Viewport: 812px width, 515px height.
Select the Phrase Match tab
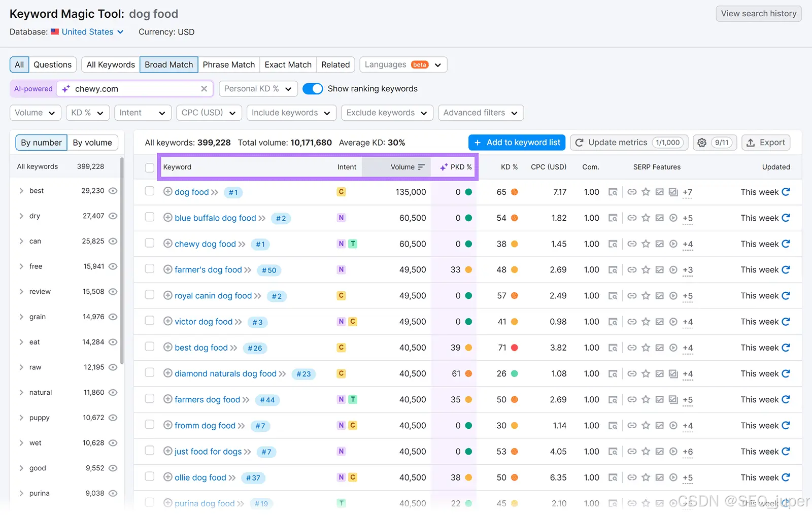pyautogui.click(x=229, y=64)
